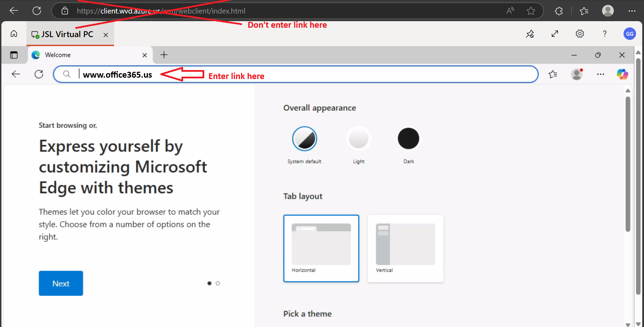Open outer browser three-dot menu

(632, 11)
